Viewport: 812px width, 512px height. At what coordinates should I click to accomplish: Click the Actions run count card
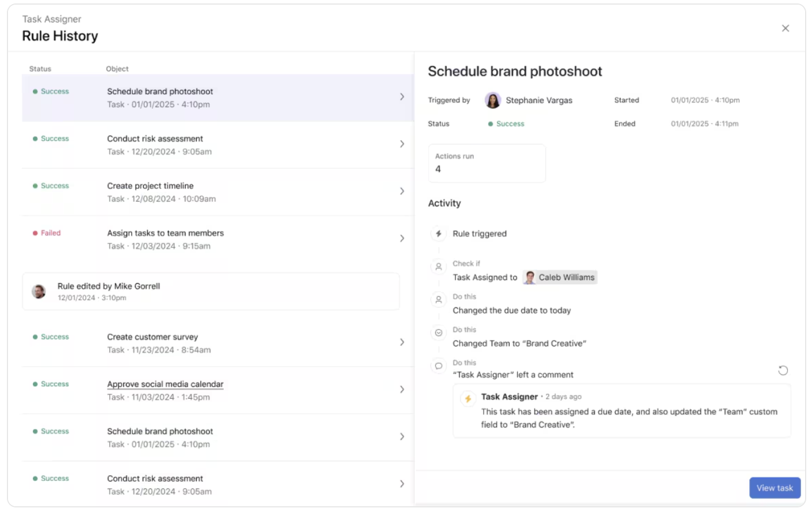[x=487, y=163]
